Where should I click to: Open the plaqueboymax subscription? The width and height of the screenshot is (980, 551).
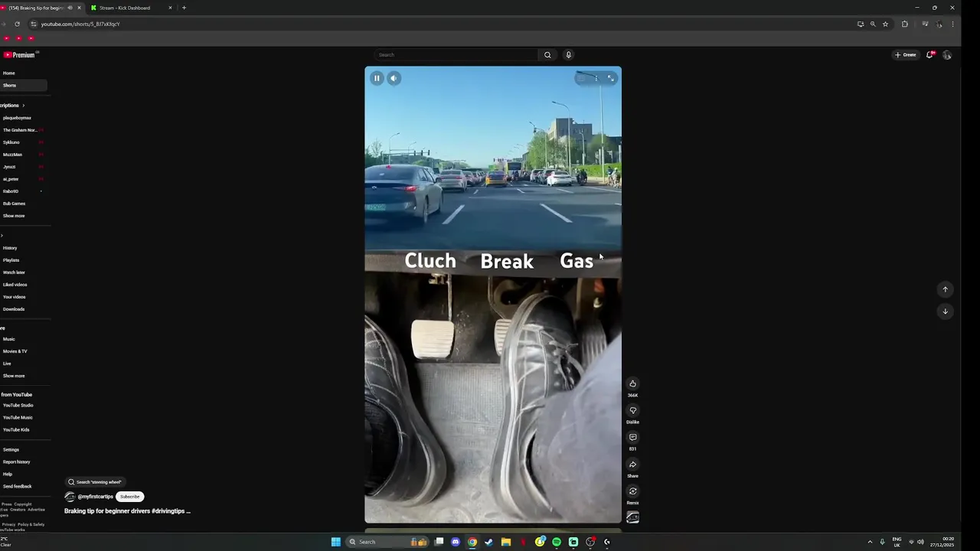pyautogui.click(x=17, y=118)
